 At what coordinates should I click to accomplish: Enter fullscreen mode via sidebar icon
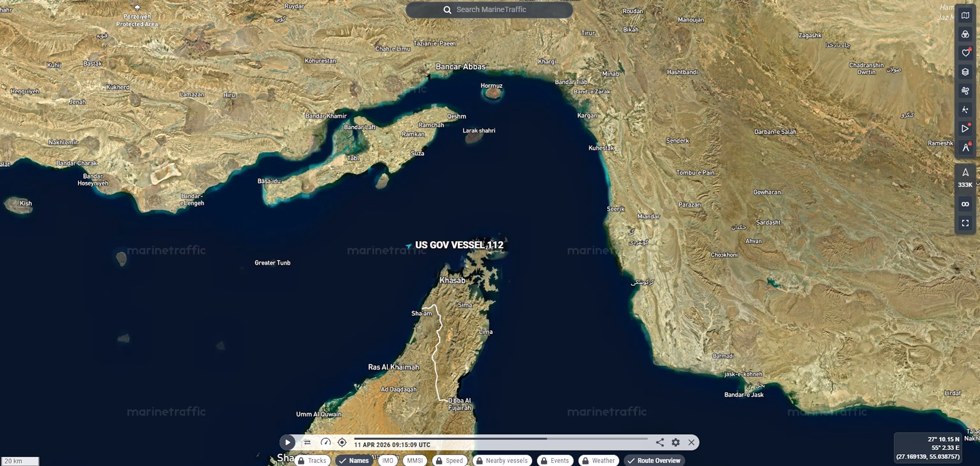coord(965,223)
